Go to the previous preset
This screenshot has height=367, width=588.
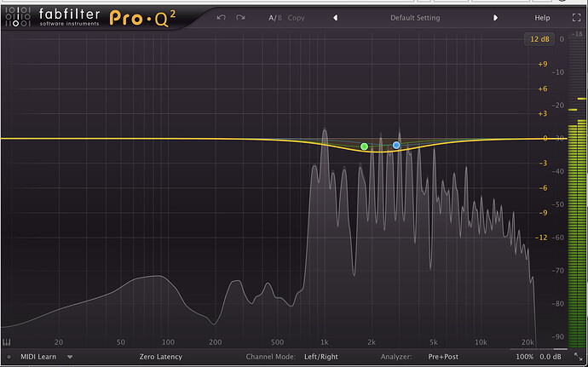(x=336, y=18)
